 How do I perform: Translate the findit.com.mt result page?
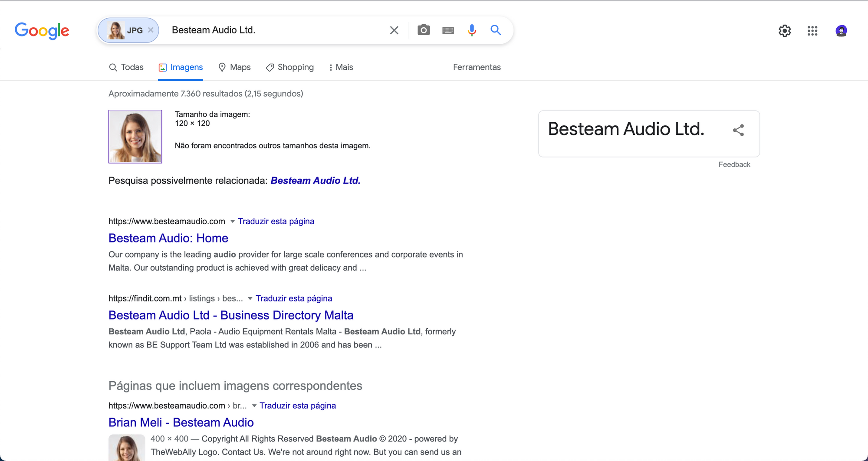(294, 299)
